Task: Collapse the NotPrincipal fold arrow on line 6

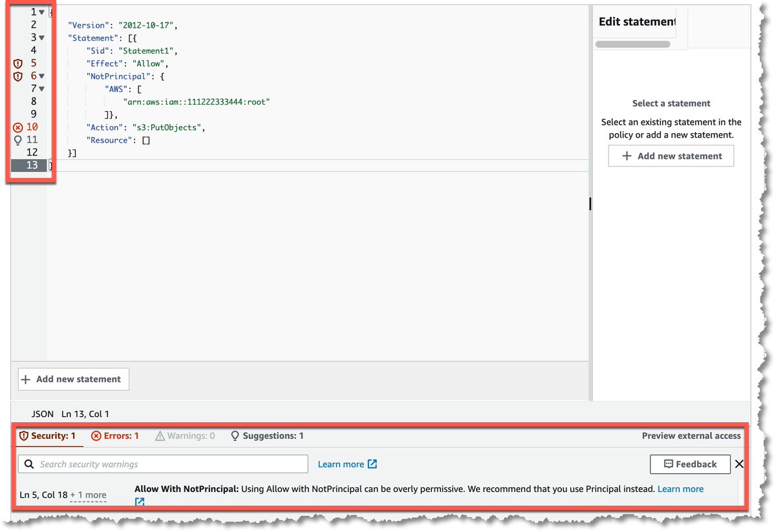Action: click(42, 76)
